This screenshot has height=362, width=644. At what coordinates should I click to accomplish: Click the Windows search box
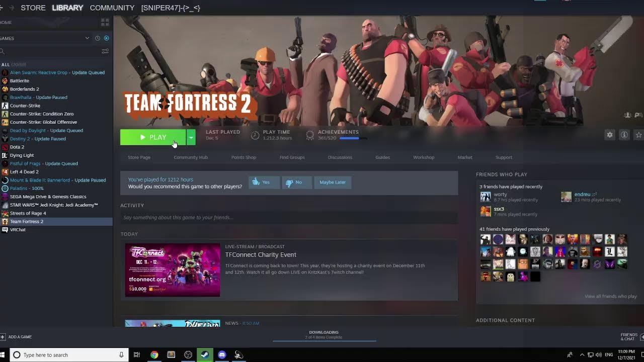(68, 355)
